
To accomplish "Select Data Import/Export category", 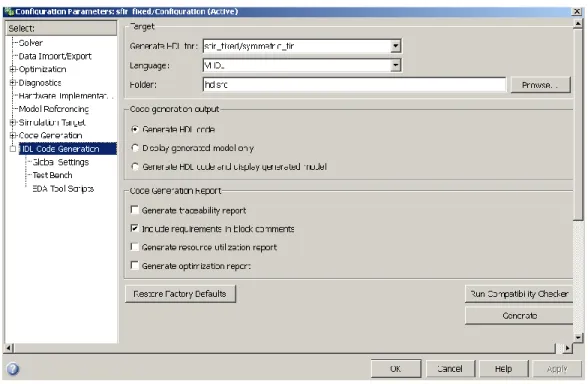I will click(55, 56).
